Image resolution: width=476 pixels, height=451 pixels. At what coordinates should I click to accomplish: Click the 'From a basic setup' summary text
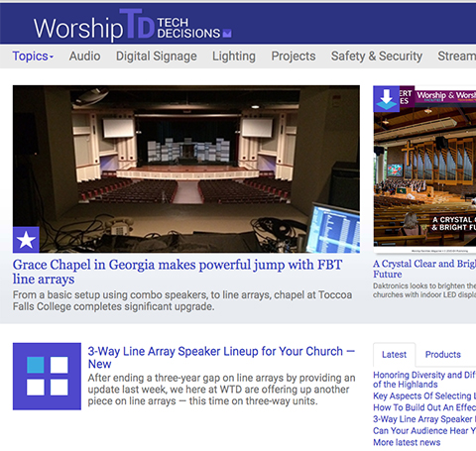tap(182, 300)
